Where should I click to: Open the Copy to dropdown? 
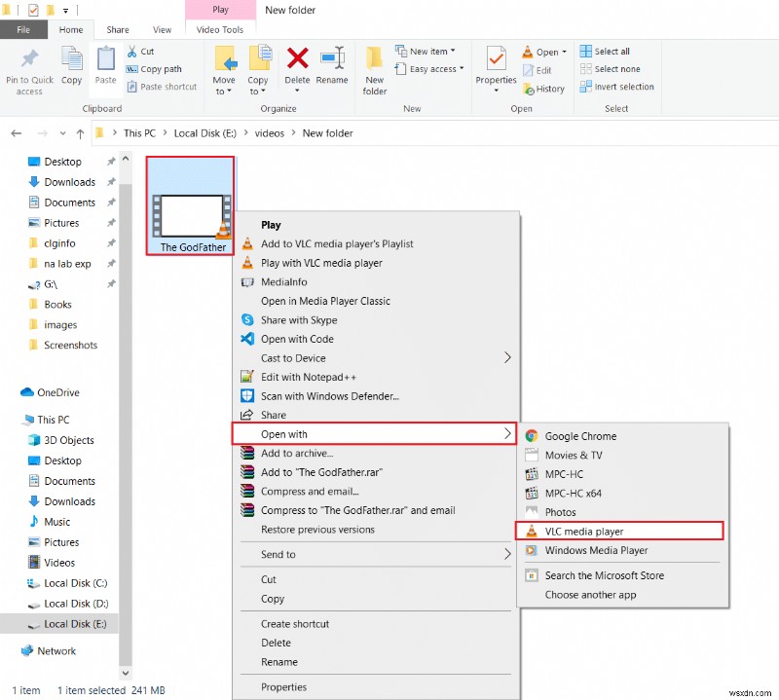(x=257, y=86)
